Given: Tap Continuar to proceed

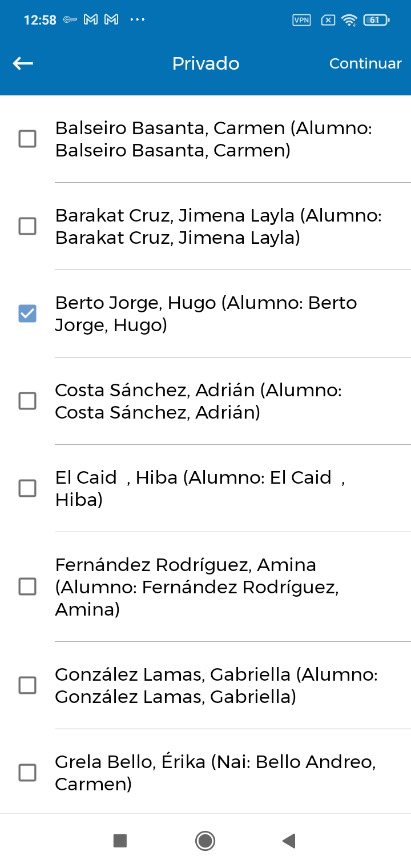Looking at the screenshot, I should point(365,63).
